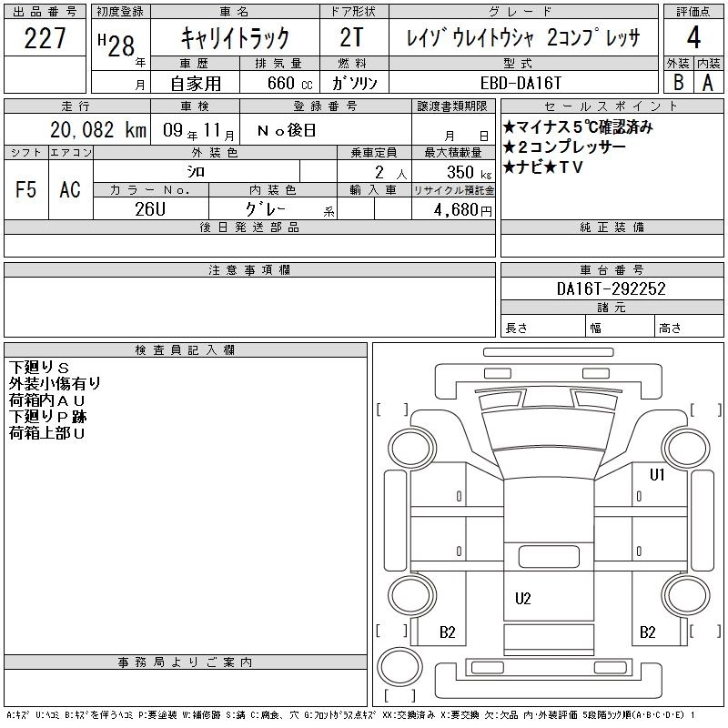Image resolution: width=728 pixels, height=728 pixels.
Task: Click inspector note 外装小傷有り
Action: [55, 384]
